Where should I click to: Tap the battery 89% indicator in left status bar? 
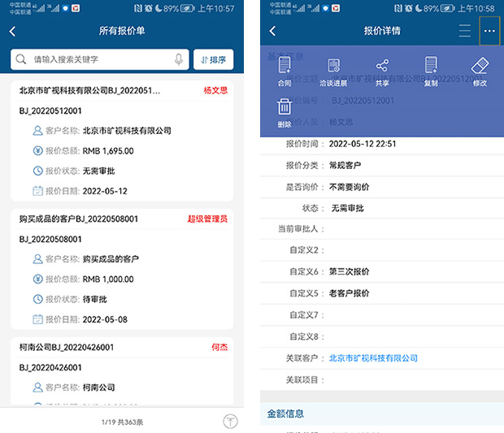pyautogui.click(x=179, y=8)
